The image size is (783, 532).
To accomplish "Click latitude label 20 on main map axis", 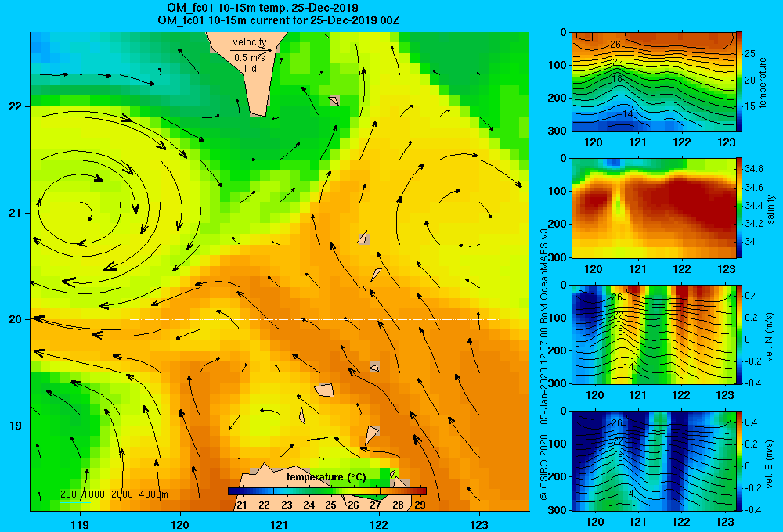I will tap(15, 319).
